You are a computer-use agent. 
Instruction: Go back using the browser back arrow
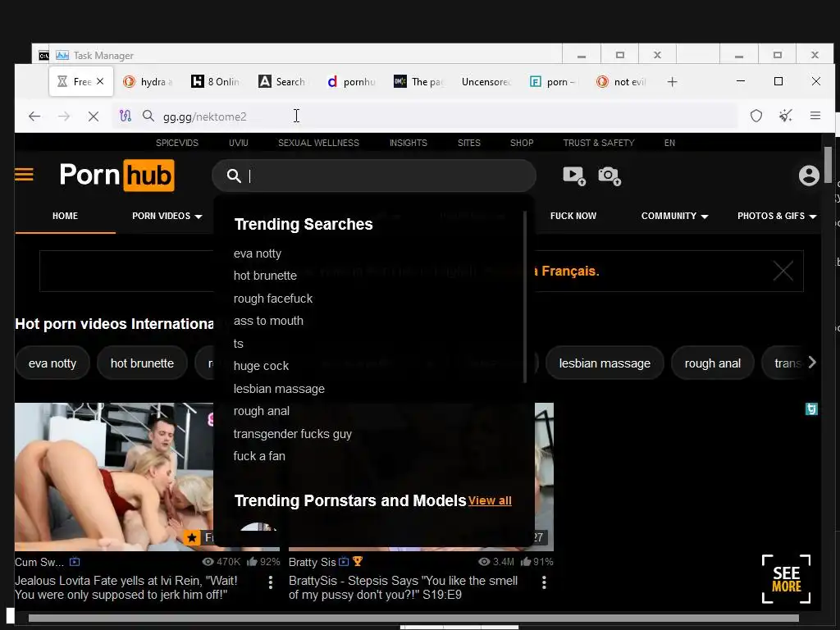click(x=34, y=116)
